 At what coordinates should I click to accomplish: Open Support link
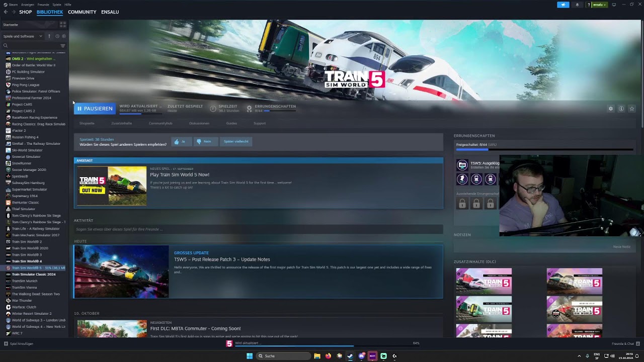(x=260, y=123)
